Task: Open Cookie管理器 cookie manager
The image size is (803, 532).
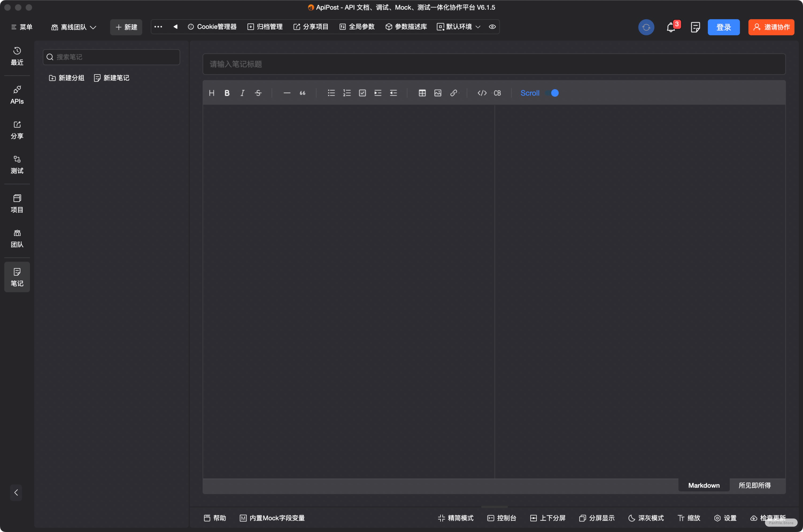Action: coord(212,27)
